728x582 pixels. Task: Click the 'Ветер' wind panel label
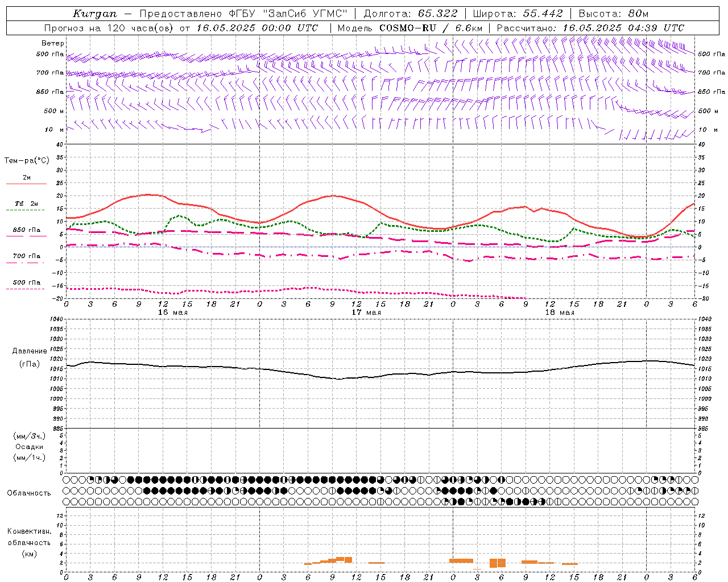tap(52, 43)
